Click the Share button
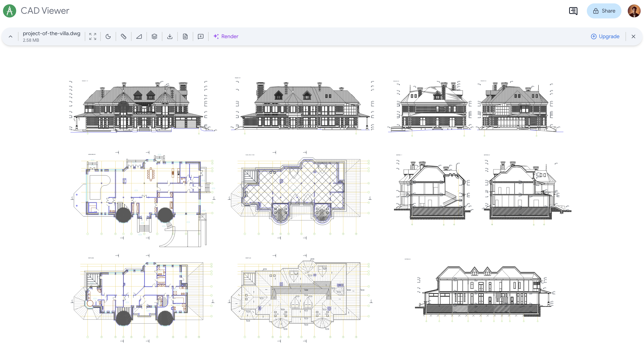Viewport: 644px width, 352px height. coord(604,11)
